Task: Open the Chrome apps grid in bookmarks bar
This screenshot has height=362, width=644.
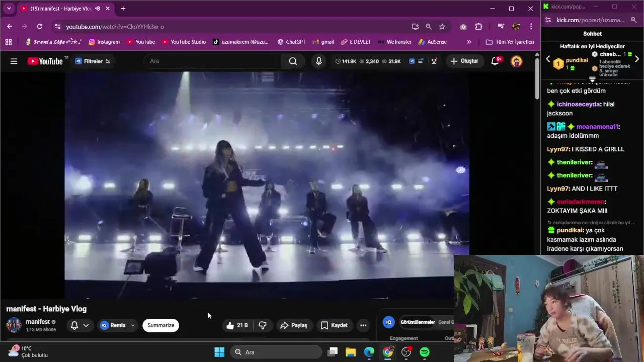Action: pos(9,42)
